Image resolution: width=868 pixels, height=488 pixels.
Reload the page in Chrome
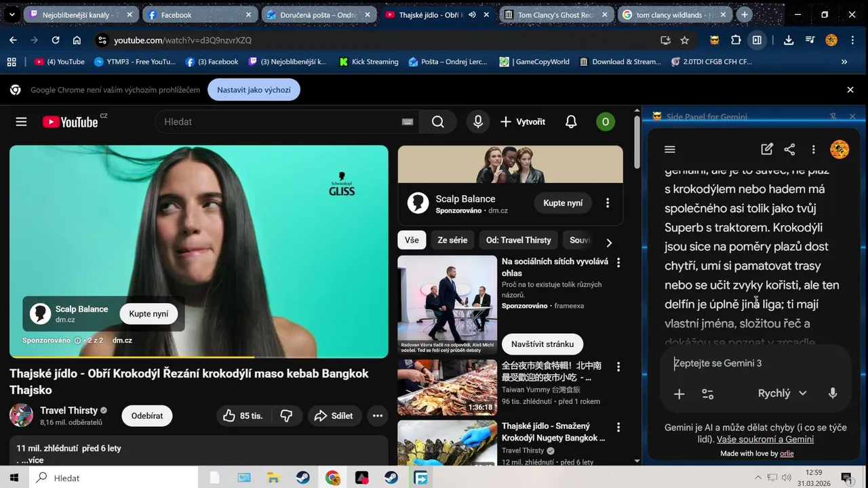tap(56, 40)
